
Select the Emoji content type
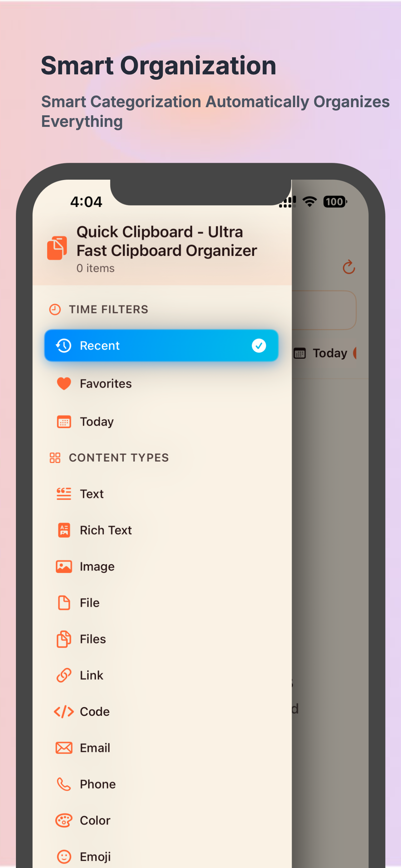pyautogui.click(x=161, y=856)
